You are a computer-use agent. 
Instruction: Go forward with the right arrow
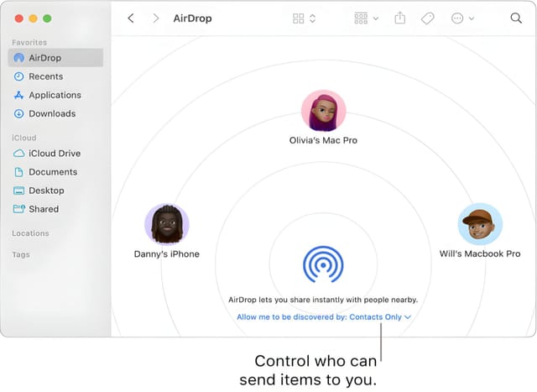(x=155, y=18)
